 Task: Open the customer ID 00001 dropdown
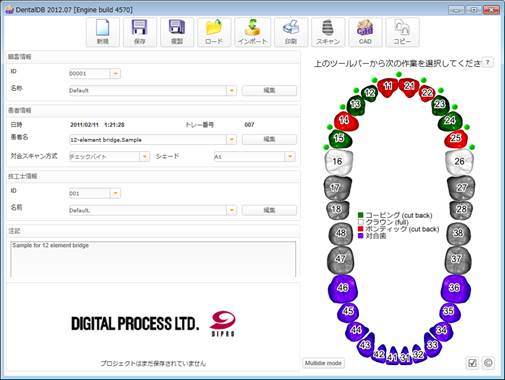(x=115, y=73)
